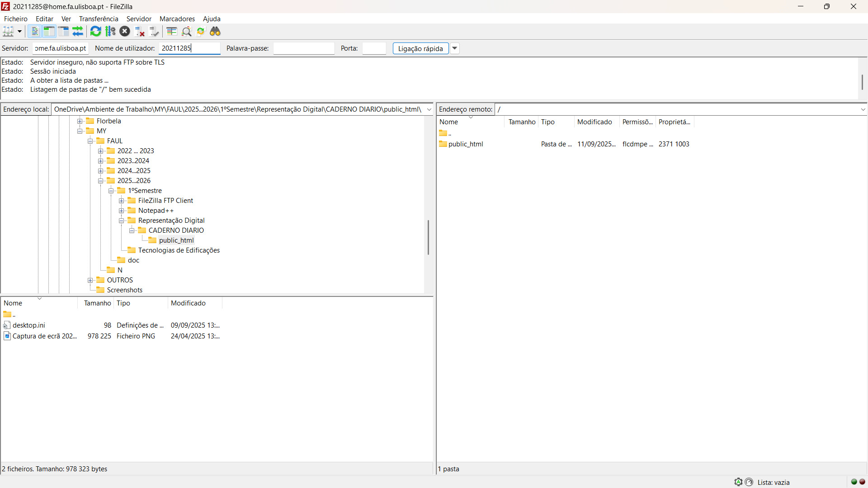Click the synchronized browsing icon
The image size is (868, 488).
(x=201, y=31)
